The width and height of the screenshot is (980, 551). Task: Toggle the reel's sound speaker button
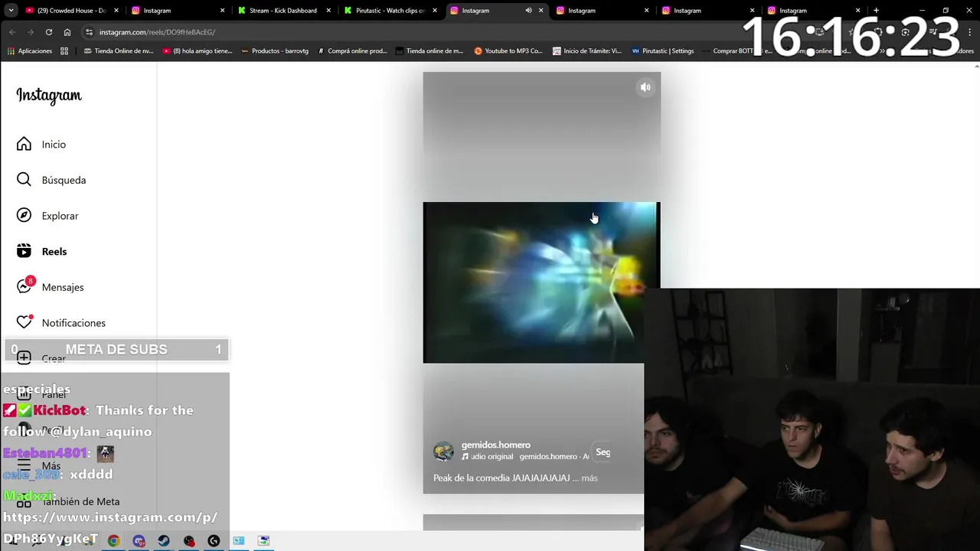(x=645, y=87)
